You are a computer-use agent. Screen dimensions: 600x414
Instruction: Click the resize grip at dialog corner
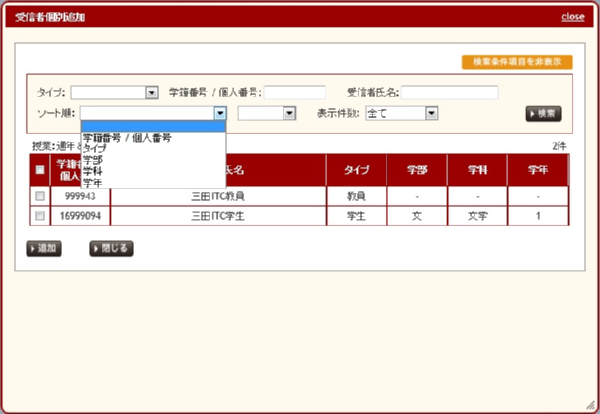point(591,405)
